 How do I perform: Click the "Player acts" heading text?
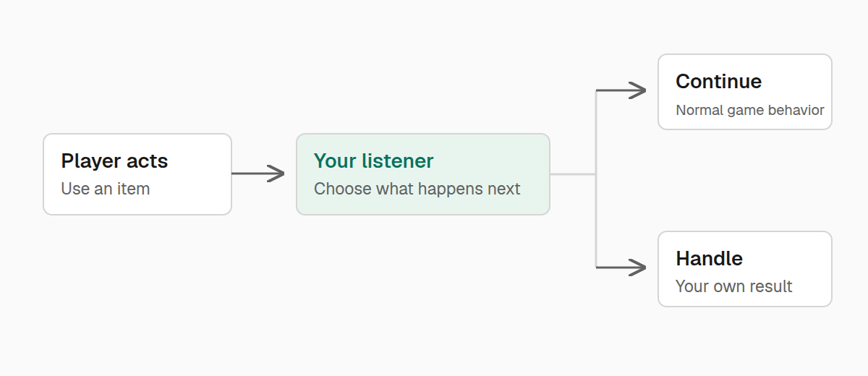click(x=115, y=161)
